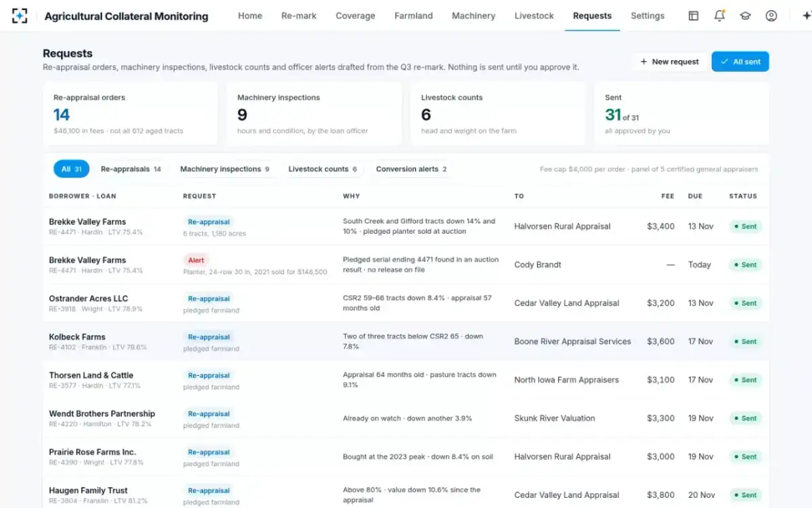Screen dimensions: 812x508
Task: Click the $3,100 fee
Action: [660, 380]
